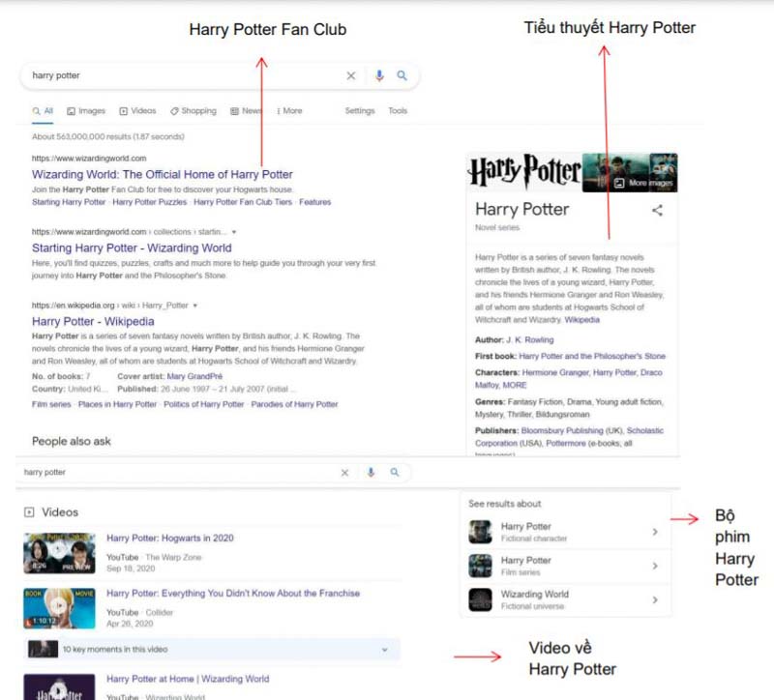The width and height of the screenshot is (774, 700).
Task: Click the magnifying glass icon to search
Action: pyautogui.click(x=402, y=75)
